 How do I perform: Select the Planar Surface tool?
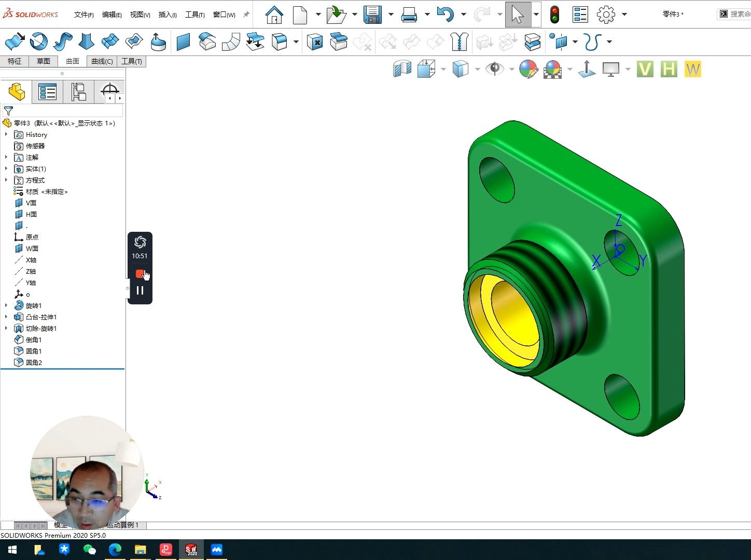click(x=183, y=41)
